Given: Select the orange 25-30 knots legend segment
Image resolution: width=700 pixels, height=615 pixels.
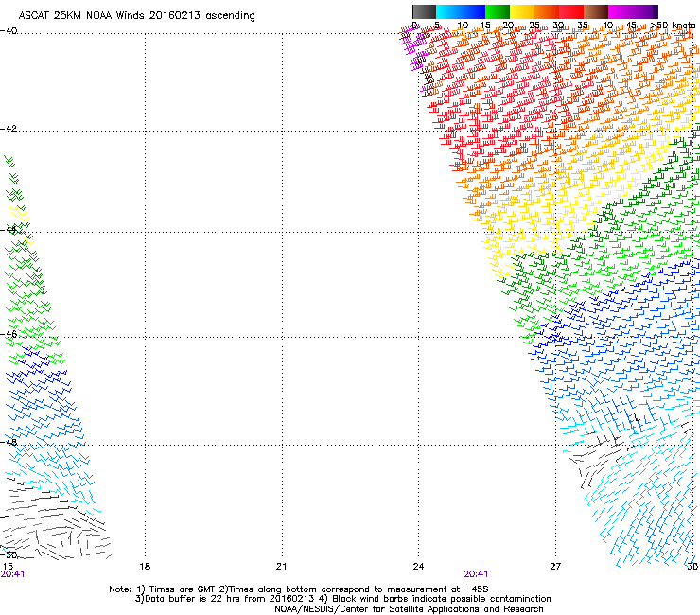Looking at the screenshot, I should coord(547,11).
